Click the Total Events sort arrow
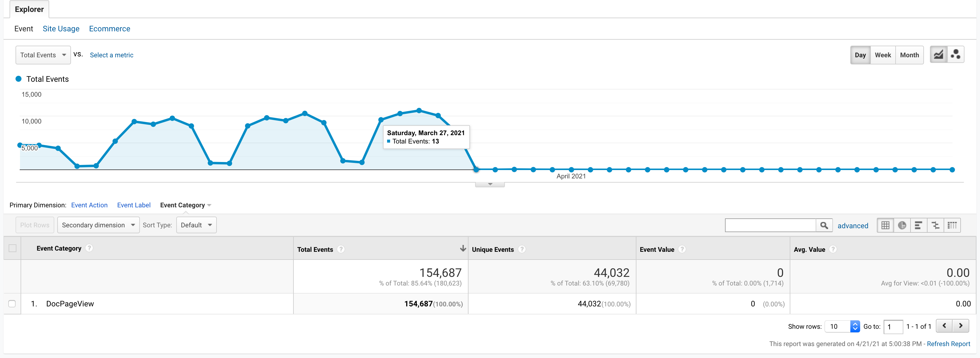 (x=463, y=249)
